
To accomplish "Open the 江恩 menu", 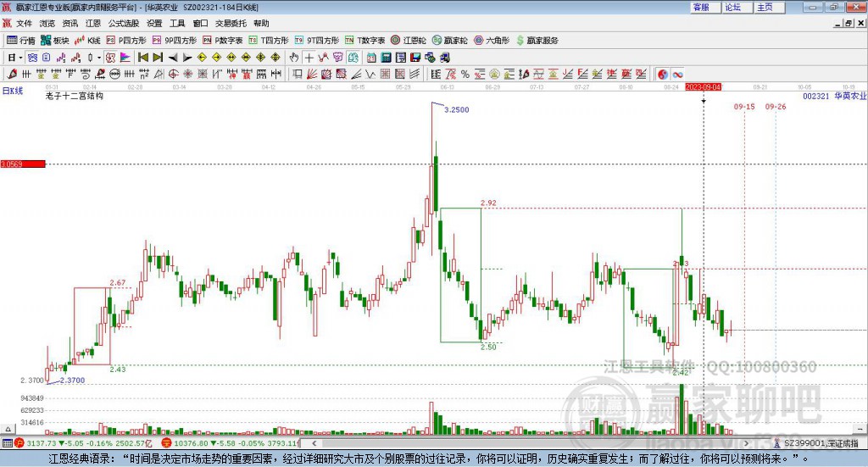I will [93, 23].
